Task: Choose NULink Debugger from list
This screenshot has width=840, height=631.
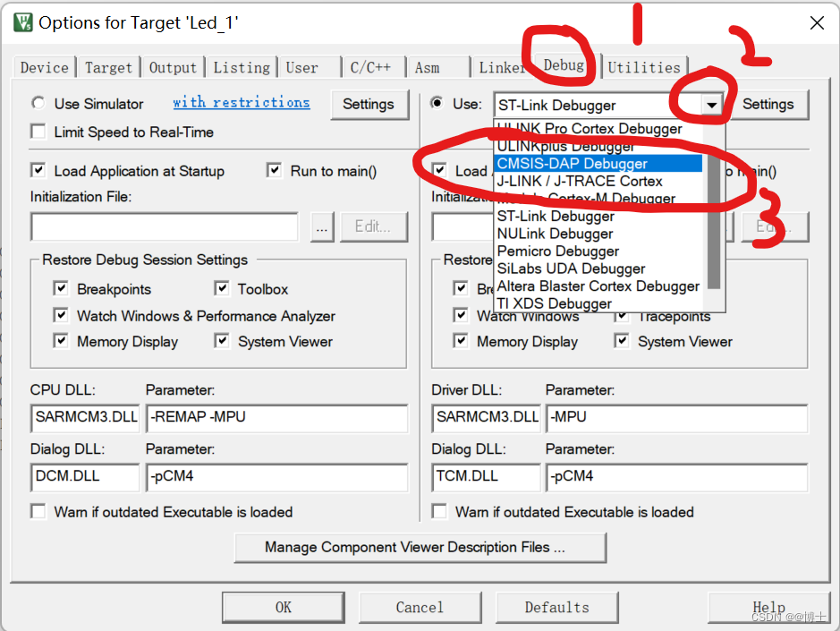Action: click(598, 234)
